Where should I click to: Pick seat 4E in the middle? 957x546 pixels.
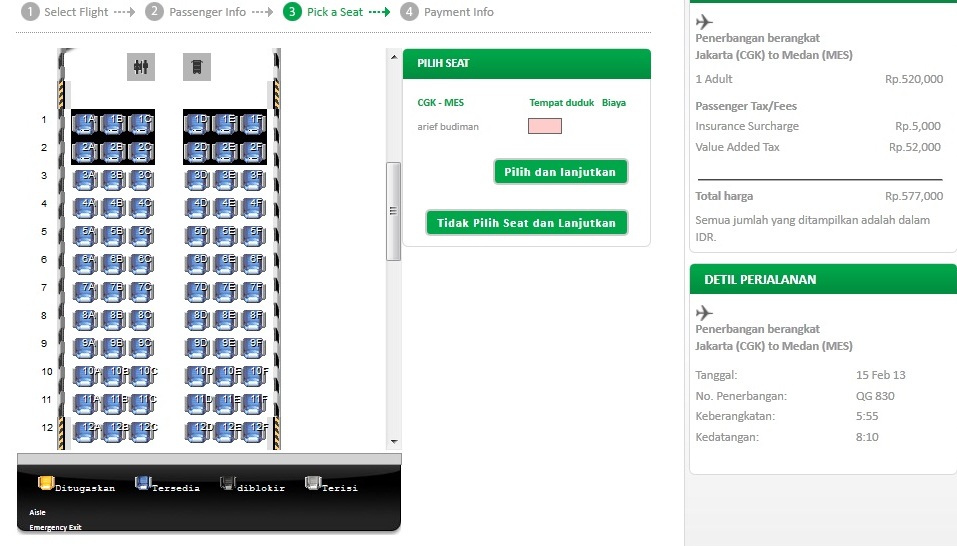coord(225,207)
